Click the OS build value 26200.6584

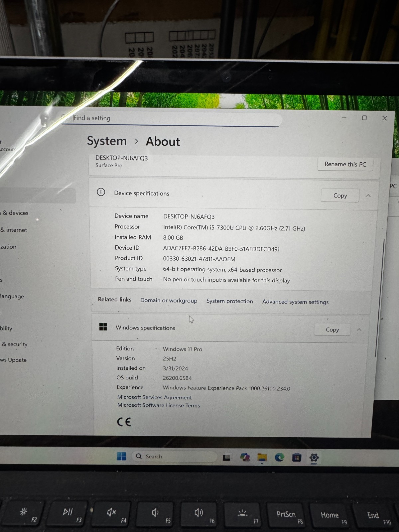[177, 378]
